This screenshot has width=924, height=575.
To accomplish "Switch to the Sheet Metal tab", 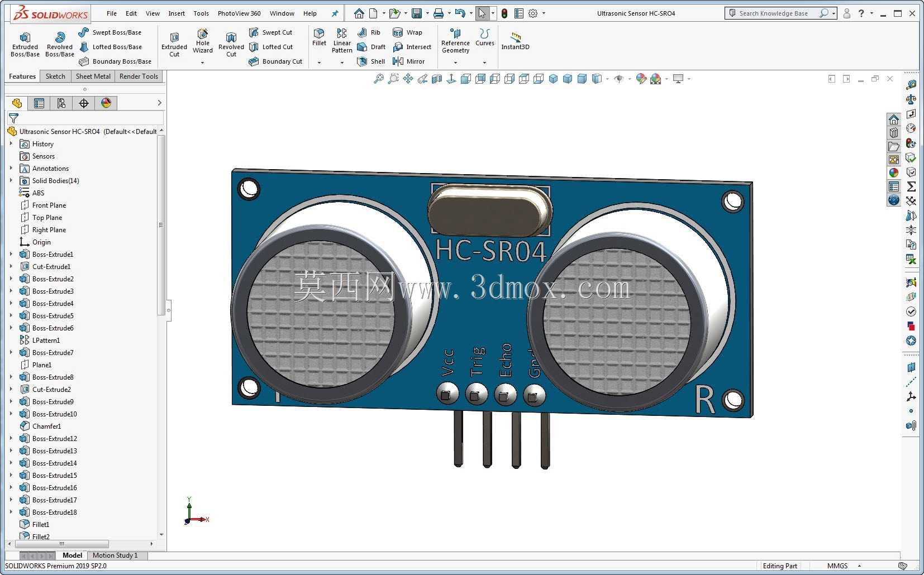I will (93, 76).
